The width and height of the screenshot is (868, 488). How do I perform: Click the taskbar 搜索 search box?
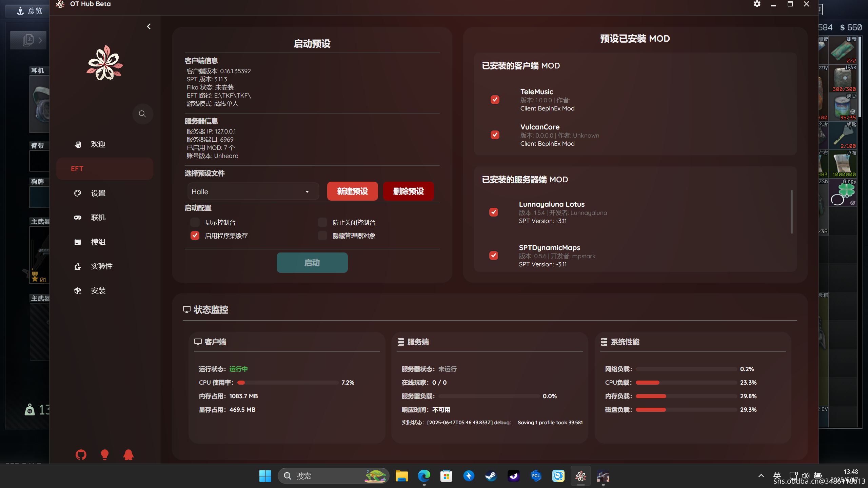tap(333, 476)
